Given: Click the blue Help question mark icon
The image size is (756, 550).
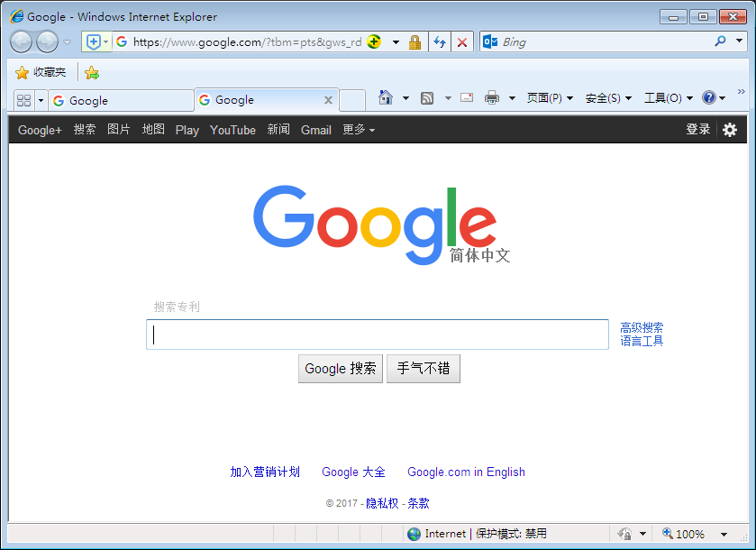Looking at the screenshot, I should click(709, 98).
